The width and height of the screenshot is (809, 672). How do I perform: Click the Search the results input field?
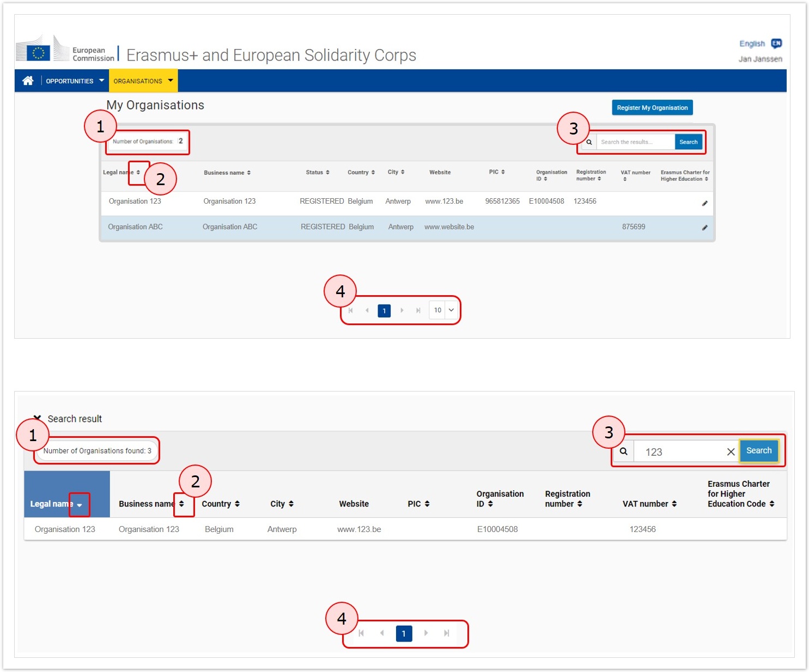click(x=635, y=142)
